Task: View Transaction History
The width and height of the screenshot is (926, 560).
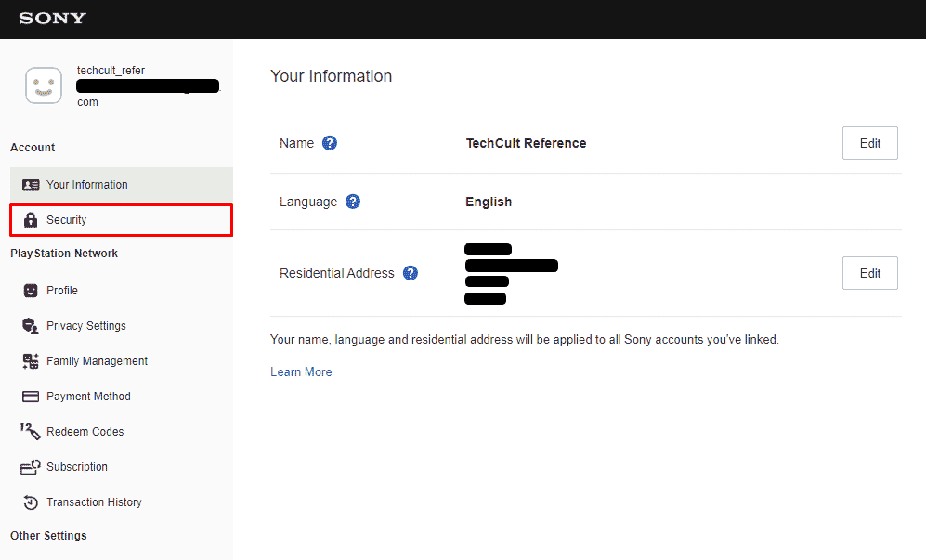Action: (122, 502)
